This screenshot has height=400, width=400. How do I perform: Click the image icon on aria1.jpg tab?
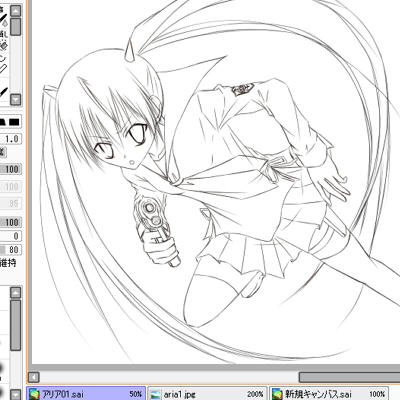tap(156, 395)
